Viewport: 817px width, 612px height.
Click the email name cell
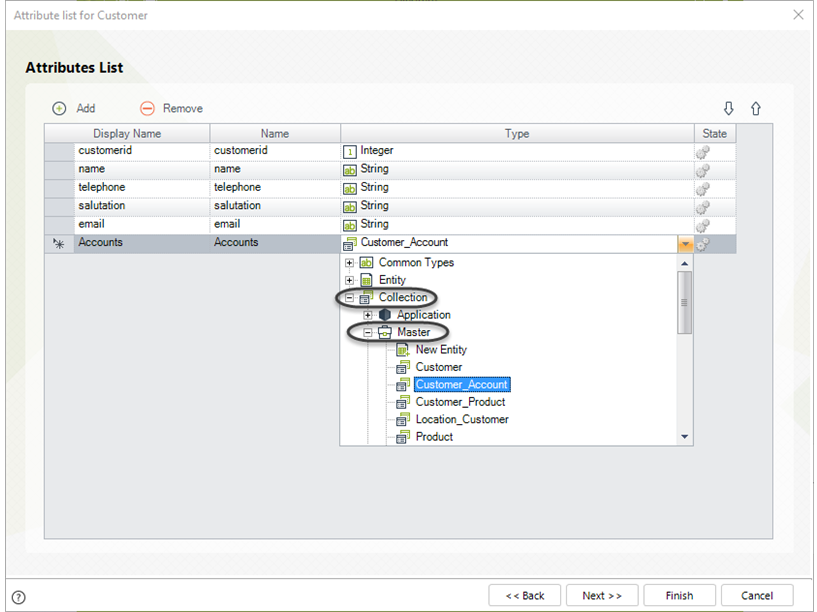tap(275, 224)
